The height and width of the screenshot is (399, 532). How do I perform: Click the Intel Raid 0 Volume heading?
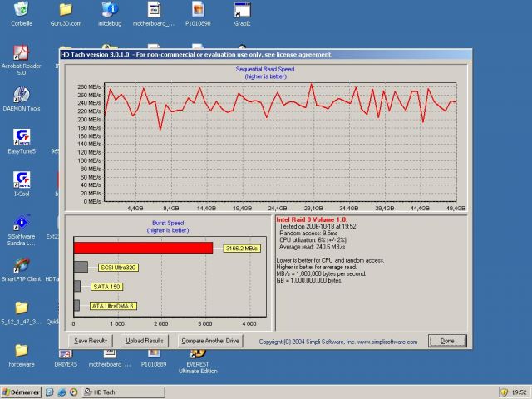coord(312,219)
